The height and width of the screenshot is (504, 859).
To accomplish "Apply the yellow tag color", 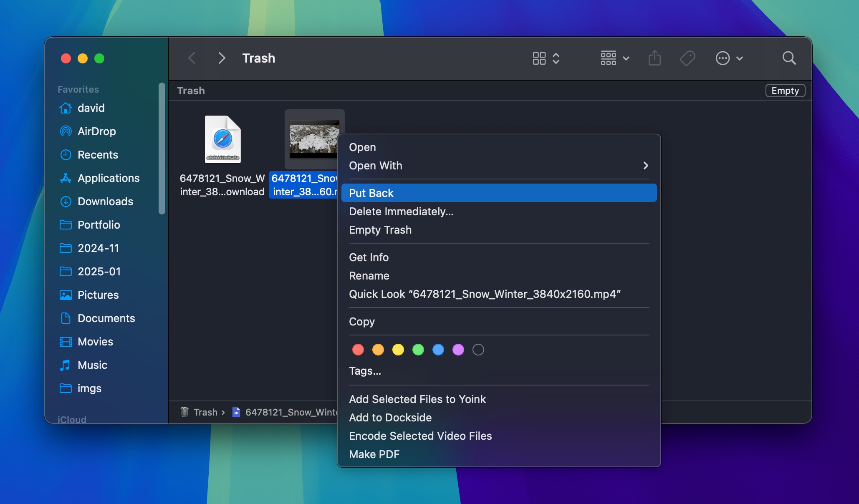I will pyautogui.click(x=398, y=350).
